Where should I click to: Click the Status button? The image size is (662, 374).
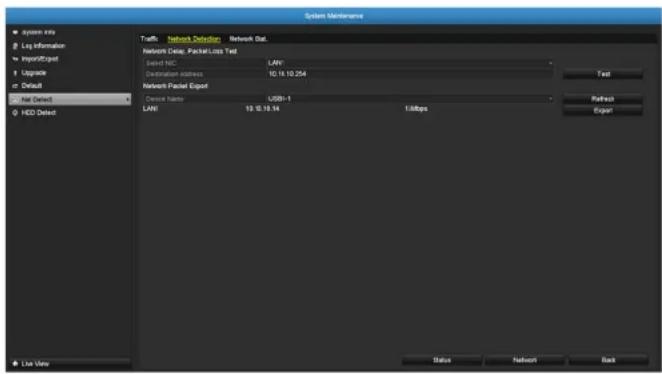pos(442,360)
